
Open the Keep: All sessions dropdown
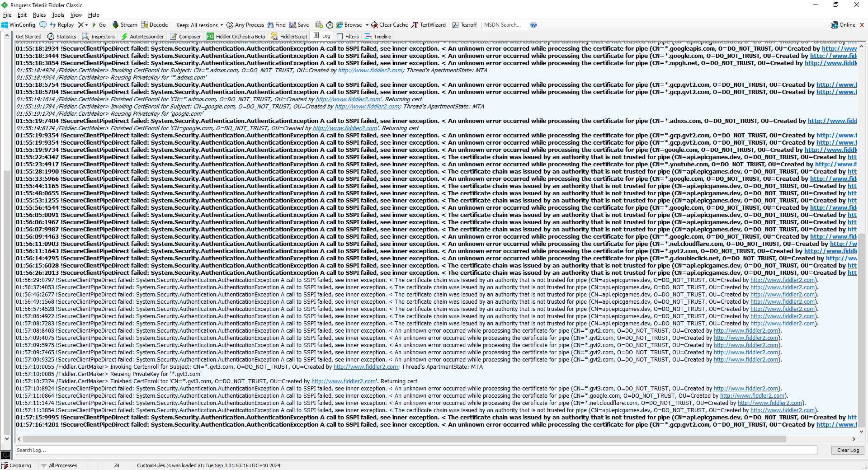click(199, 25)
